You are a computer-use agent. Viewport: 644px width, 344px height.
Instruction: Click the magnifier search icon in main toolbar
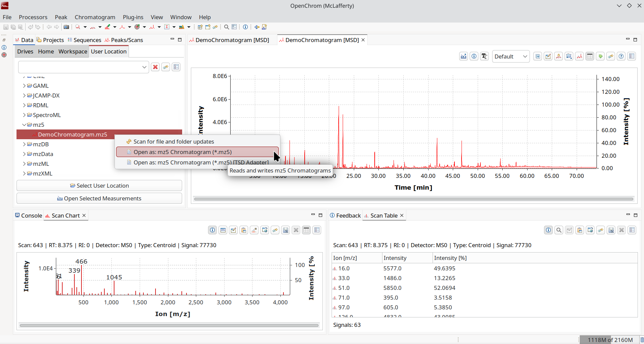[227, 27]
